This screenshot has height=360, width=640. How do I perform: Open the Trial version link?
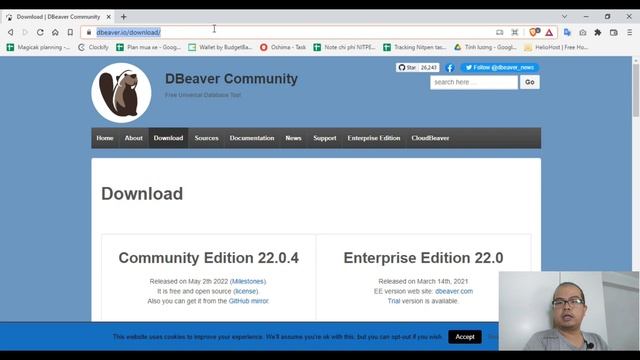(393, 301)
